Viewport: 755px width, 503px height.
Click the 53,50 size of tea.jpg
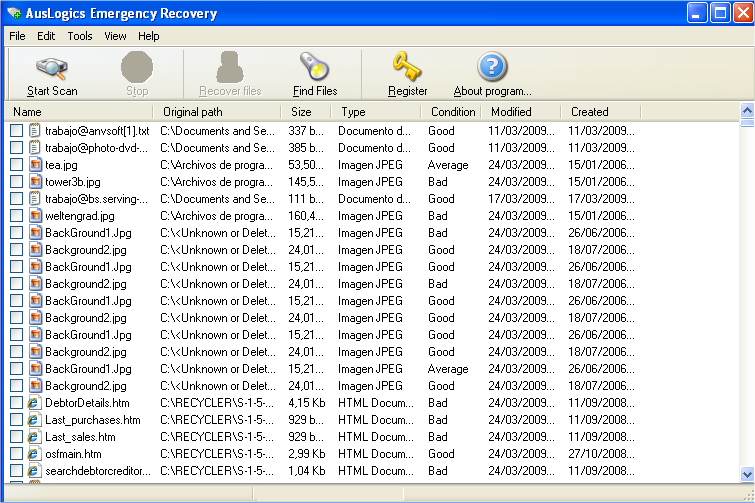pyautogui.click(x=306, y=165)
